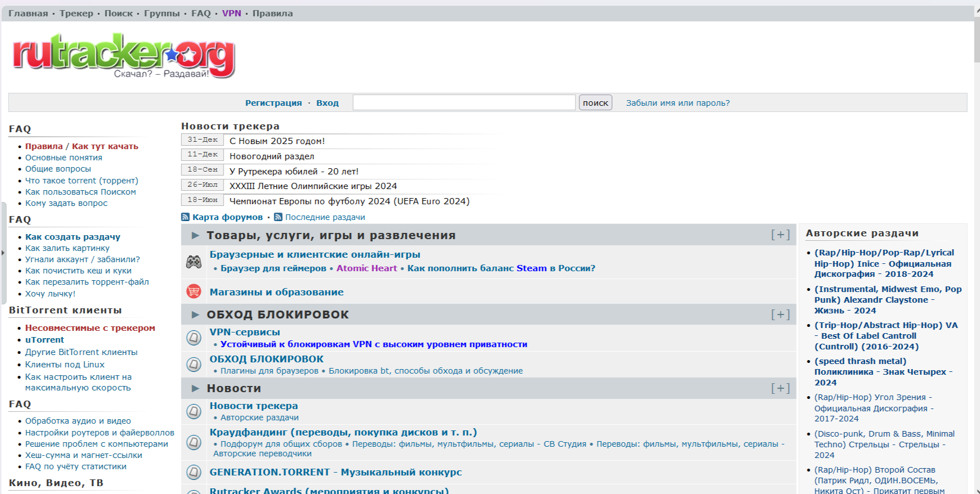Viewport: 980px width, 494px height.
Task: Open Браузерные и клиентские онлайн-игры forum
Action: [x=315, y=254]
